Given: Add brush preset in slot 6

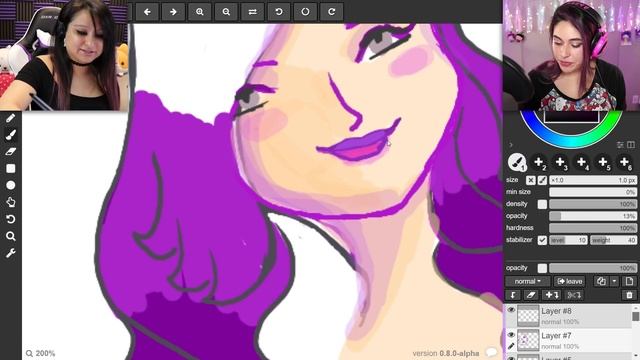Looking at the screenshot, I should [624, 162].
